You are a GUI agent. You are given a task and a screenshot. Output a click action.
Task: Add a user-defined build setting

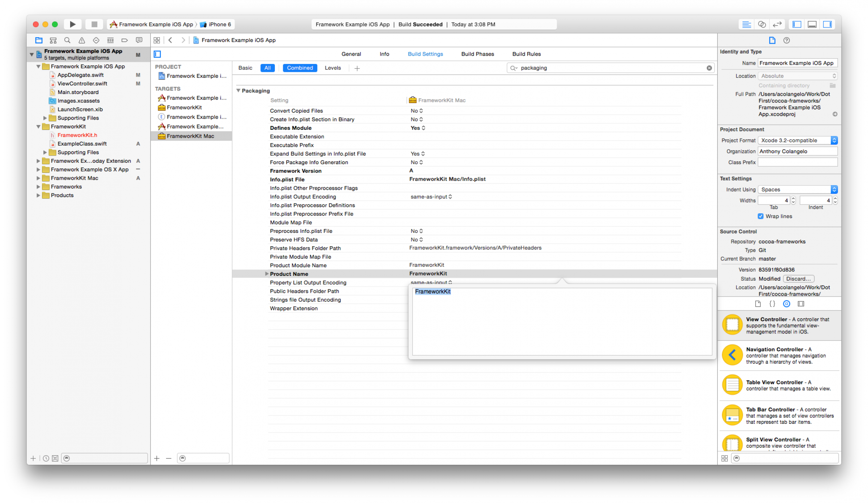(x=357, y=68)
